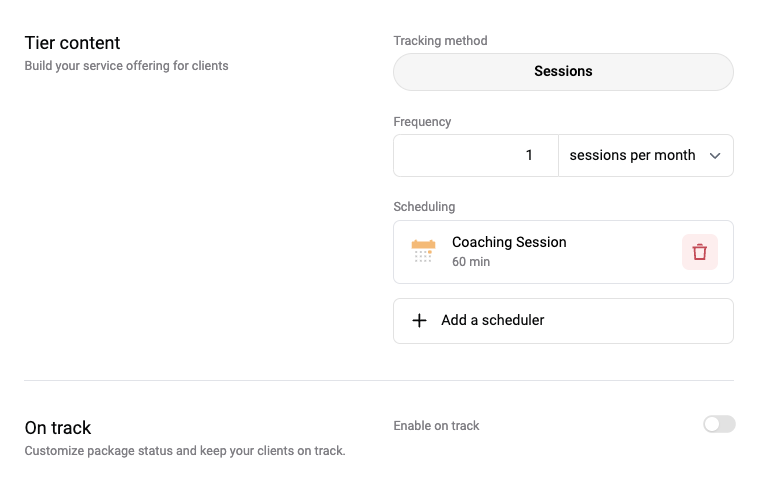The width and height of the screenshot is (771, 495).
Task: Open the Coaching Session scheduler title
Action: (509, 242)
